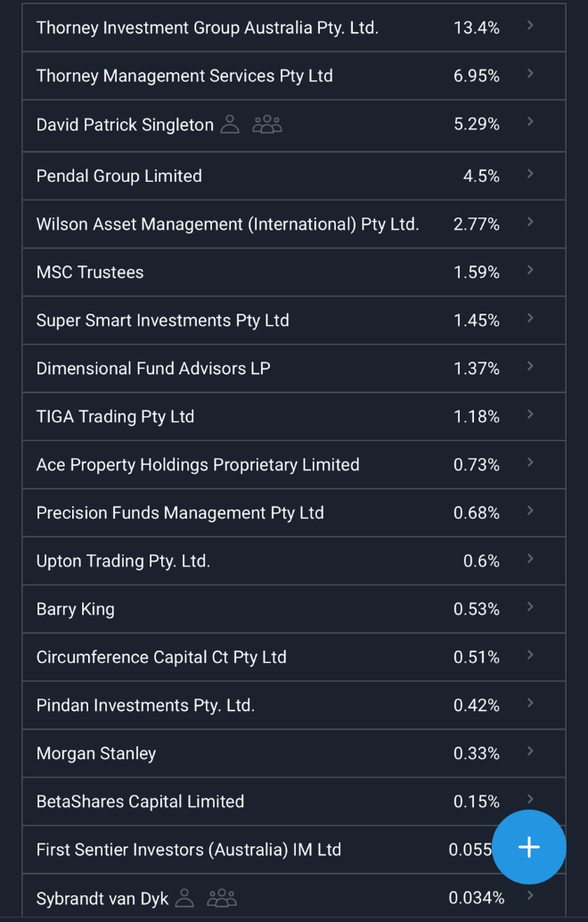Open BetaShares Capital Limited holder

click(140, 802)
